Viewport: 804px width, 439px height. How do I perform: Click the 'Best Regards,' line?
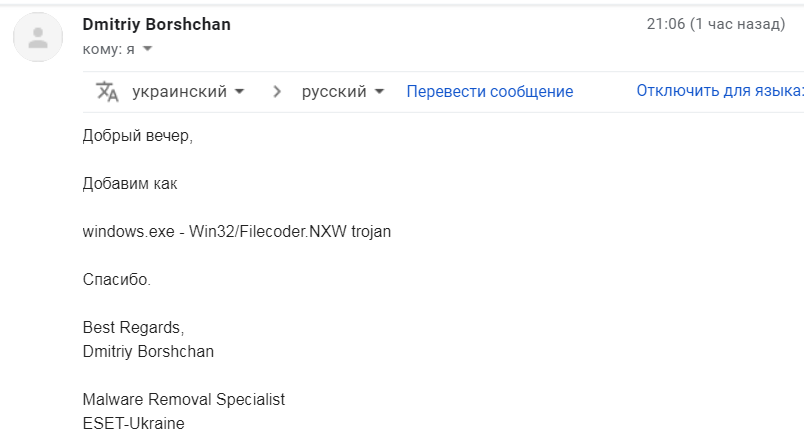[x=133, y=328]
